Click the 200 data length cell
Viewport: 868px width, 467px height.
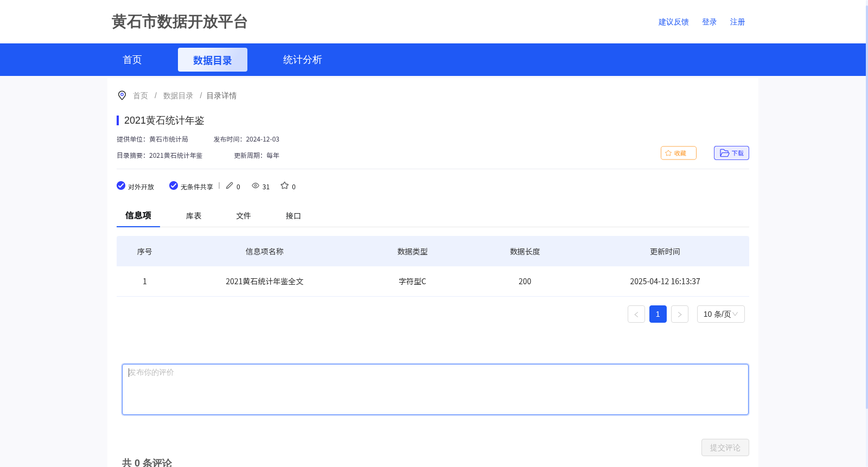pos(525,282)
